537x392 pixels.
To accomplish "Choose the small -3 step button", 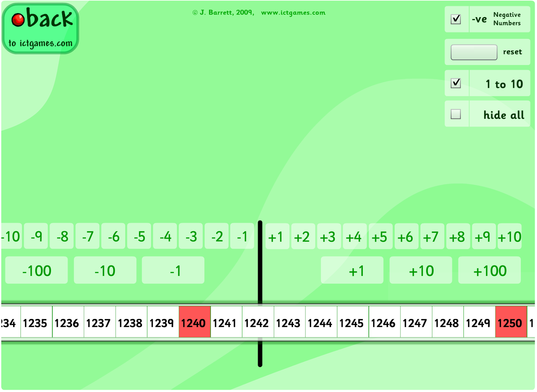I will pos(191,236).
